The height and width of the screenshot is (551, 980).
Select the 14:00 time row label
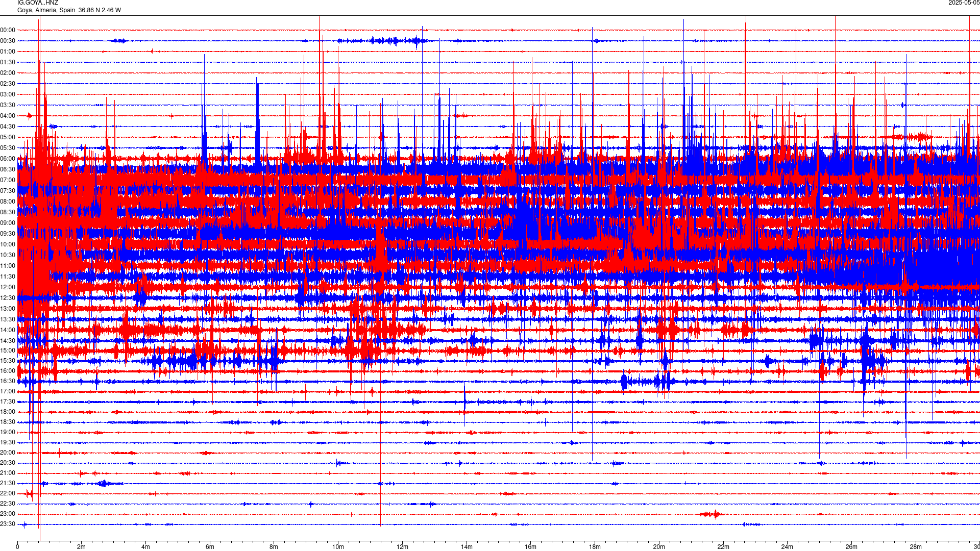8,330
